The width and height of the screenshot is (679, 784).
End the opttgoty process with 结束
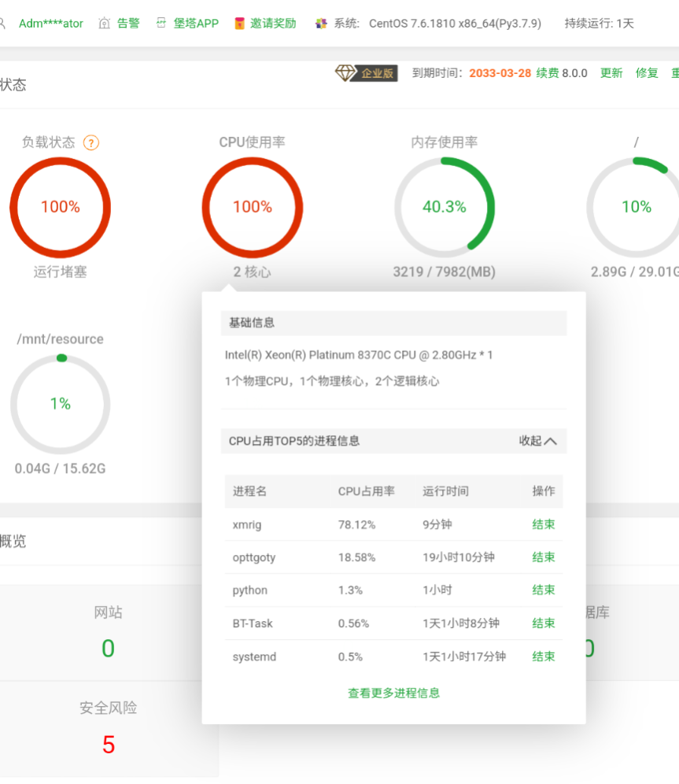click(544, 557)
